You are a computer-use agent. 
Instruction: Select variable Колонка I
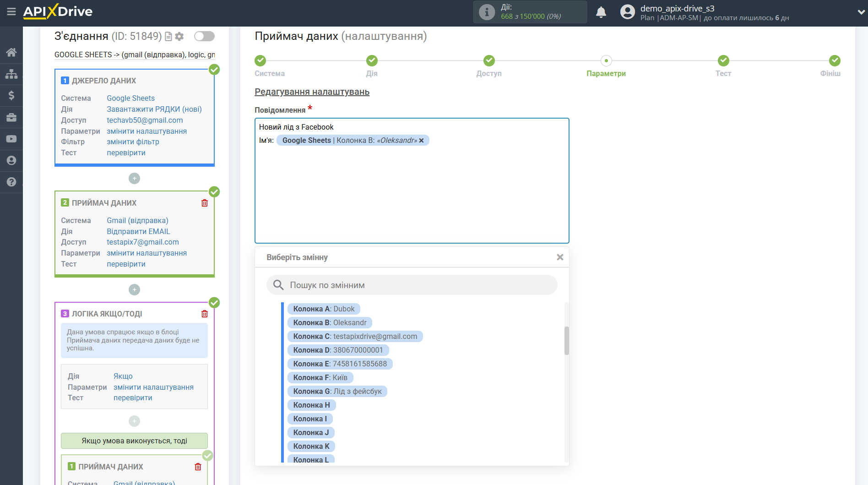(310, 419)
